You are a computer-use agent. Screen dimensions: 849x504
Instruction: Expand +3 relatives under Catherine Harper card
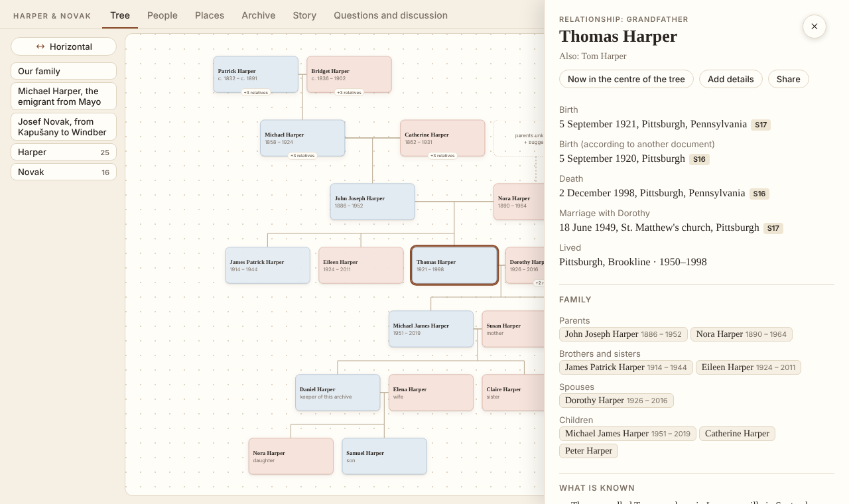(x=442, y=156)
